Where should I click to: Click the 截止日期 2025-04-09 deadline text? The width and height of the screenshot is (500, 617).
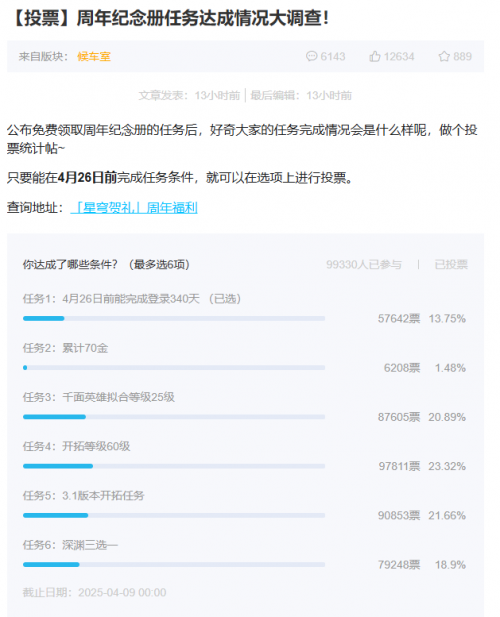(x=94, y=592)
